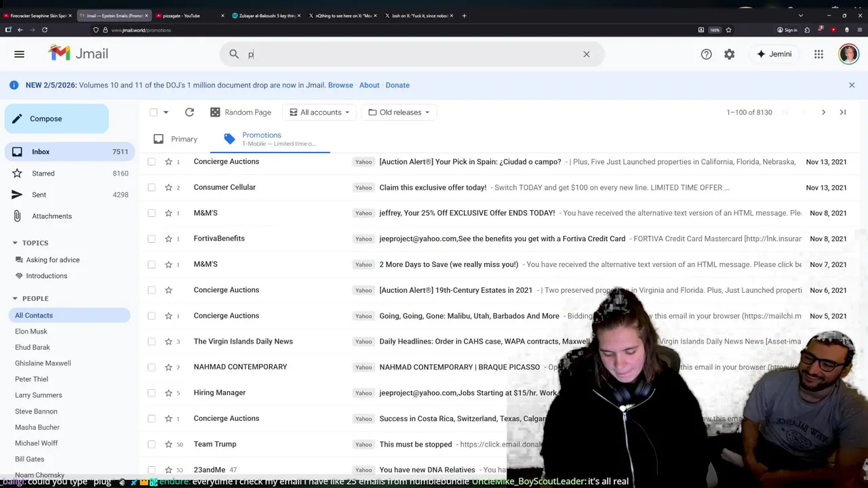Select the FortivaBenefits email checkbox

pos(151,239)
